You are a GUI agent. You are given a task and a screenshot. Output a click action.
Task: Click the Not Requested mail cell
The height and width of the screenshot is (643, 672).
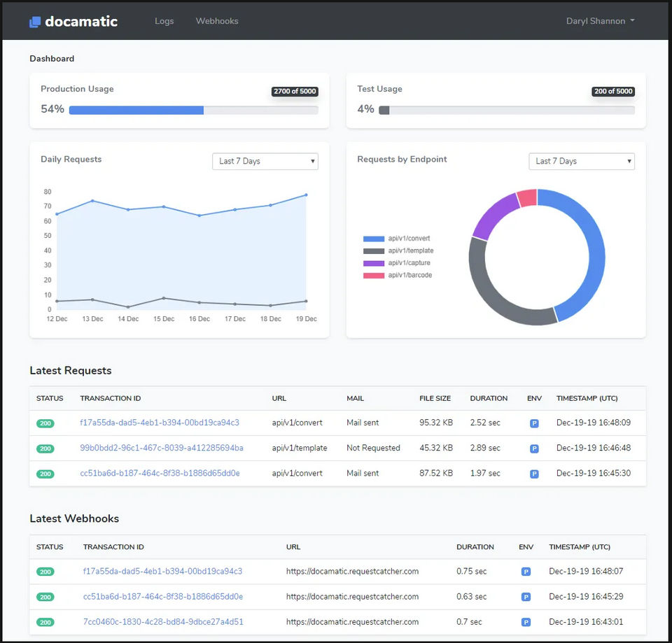coord(373,448)
